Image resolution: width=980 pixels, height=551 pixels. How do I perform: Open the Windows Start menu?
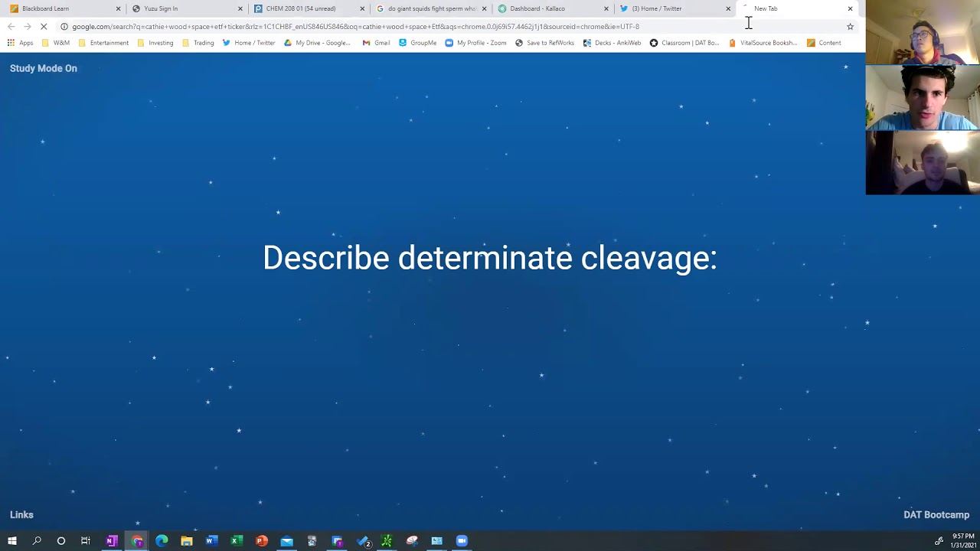12,541
